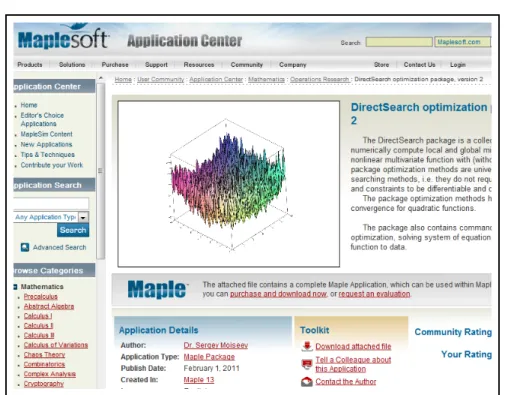Click the request an evaluation link
The width and height of the screenshot is (511, 395).
tap(374, 294)
